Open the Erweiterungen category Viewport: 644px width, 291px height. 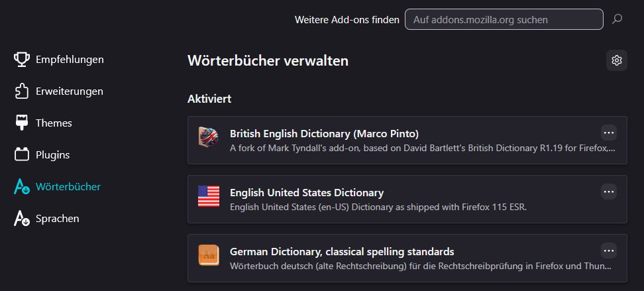tap(69, 91)
